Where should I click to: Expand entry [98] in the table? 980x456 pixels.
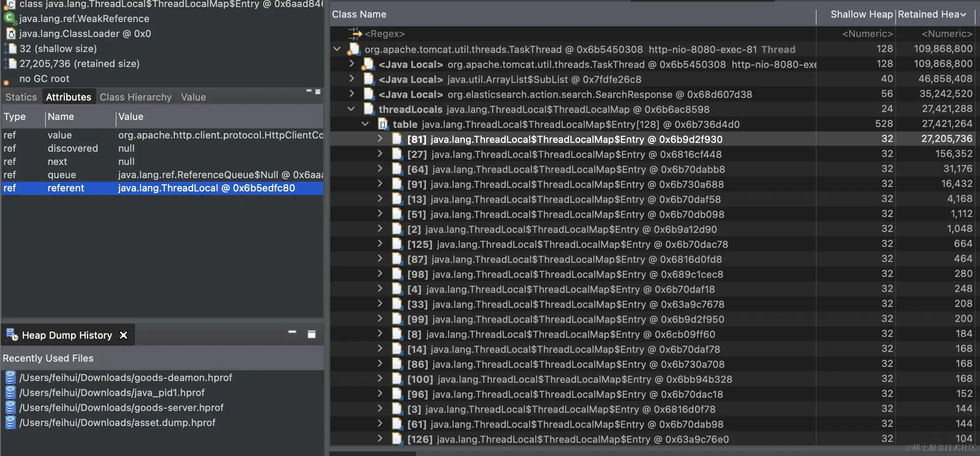pyautogui.click(x=380, y=273)
